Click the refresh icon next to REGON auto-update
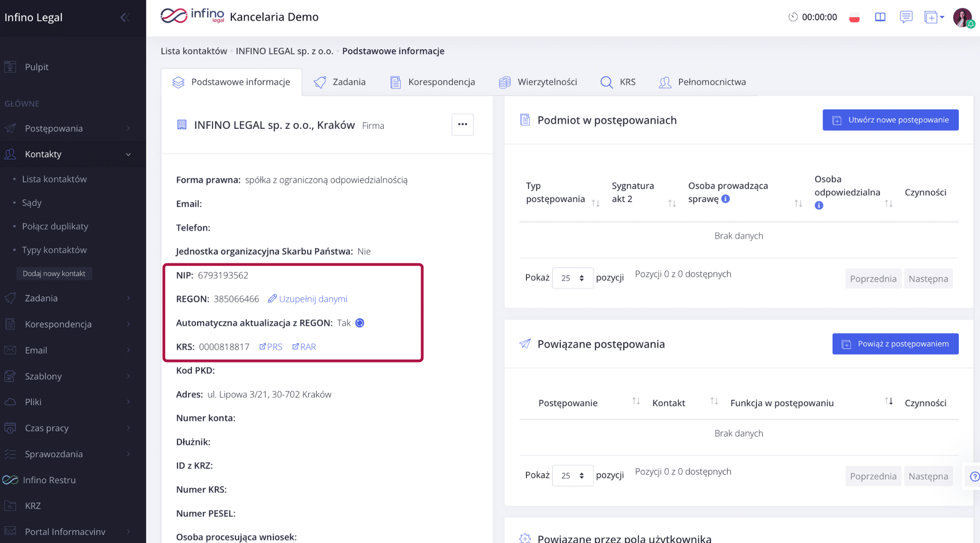 (360, 323)
